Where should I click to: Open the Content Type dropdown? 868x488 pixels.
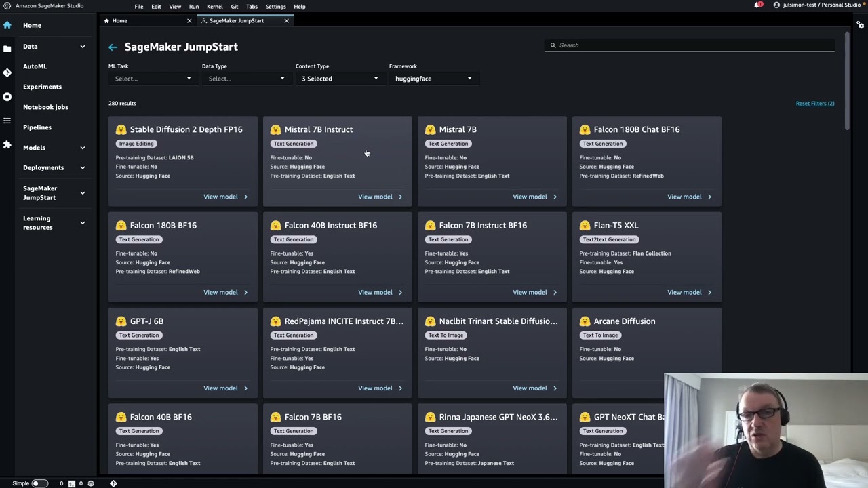pos(339,79)
